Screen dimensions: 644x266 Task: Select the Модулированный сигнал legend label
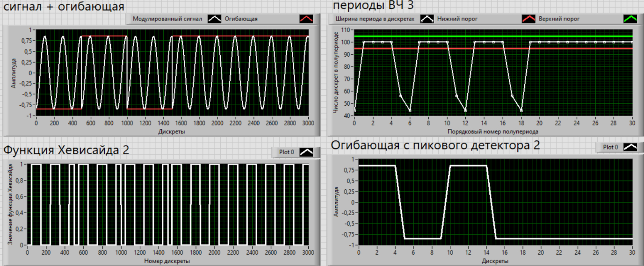pos(167,19)
